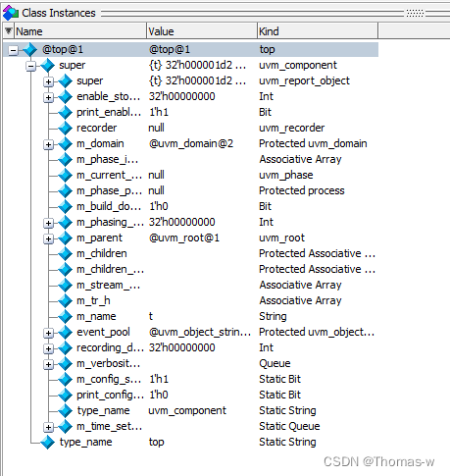Click the diamond icon beside print_enabl...
The image size is (450, 476).
coord(65,113)
